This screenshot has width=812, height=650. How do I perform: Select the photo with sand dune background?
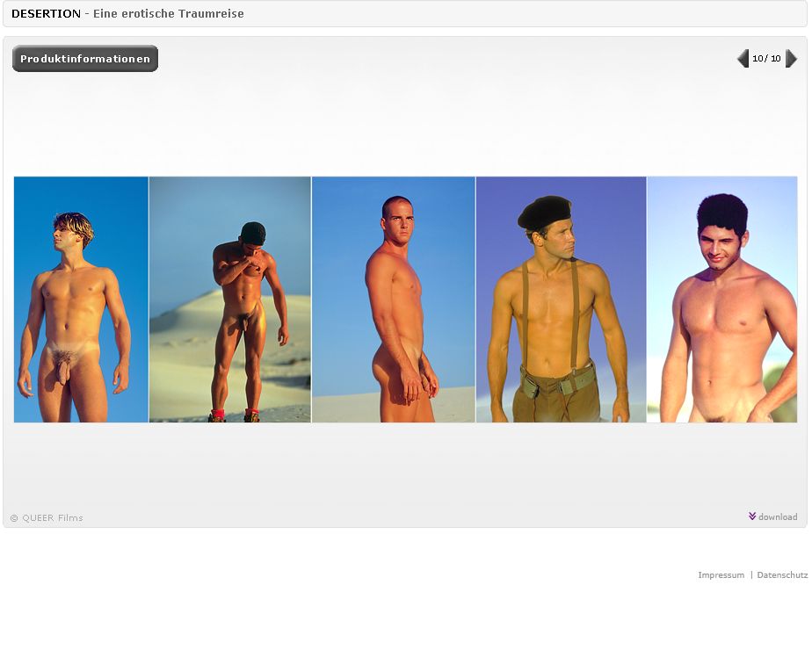[x=230, y=300]
